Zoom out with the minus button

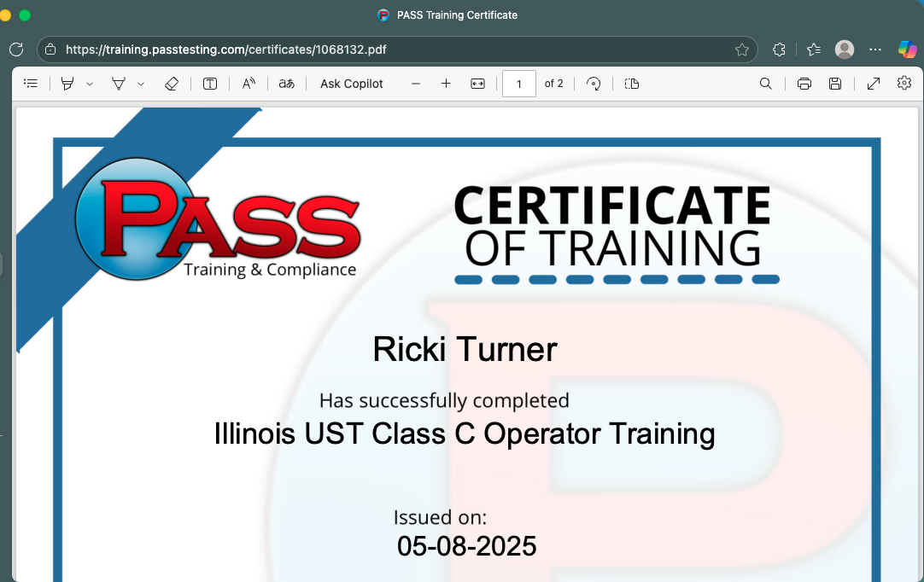(416, 84)
